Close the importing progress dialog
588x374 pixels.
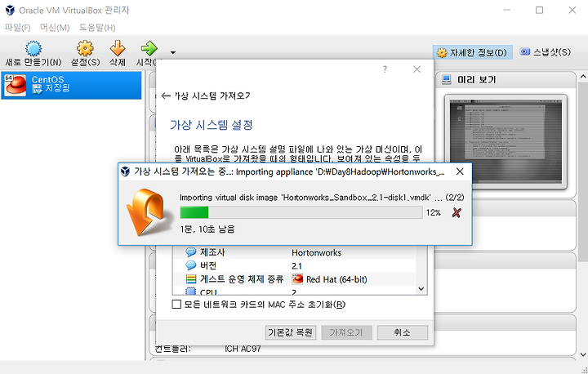(460, 171)
